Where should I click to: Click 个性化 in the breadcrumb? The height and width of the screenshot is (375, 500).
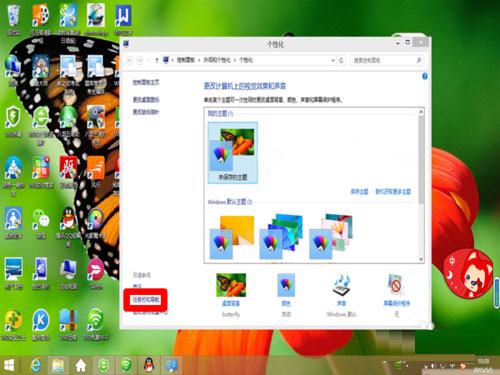click(x=246, y=60)
